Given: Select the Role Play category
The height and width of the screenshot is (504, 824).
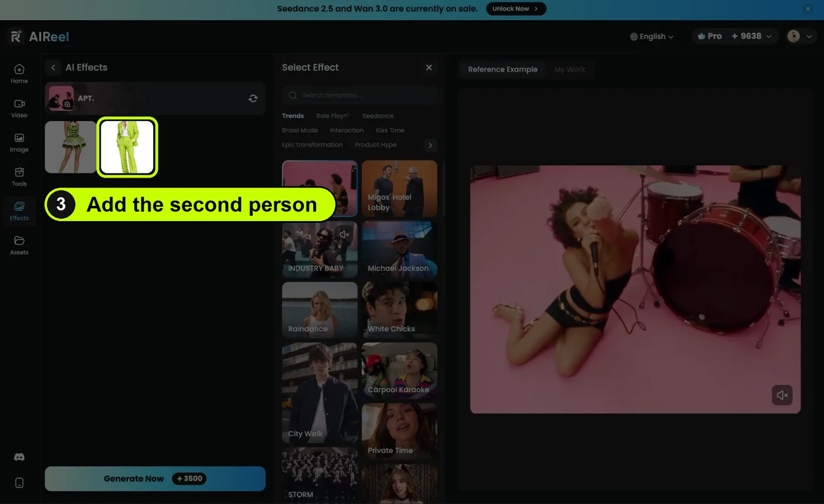Looking at the screenshot, I should click(333, 116).
